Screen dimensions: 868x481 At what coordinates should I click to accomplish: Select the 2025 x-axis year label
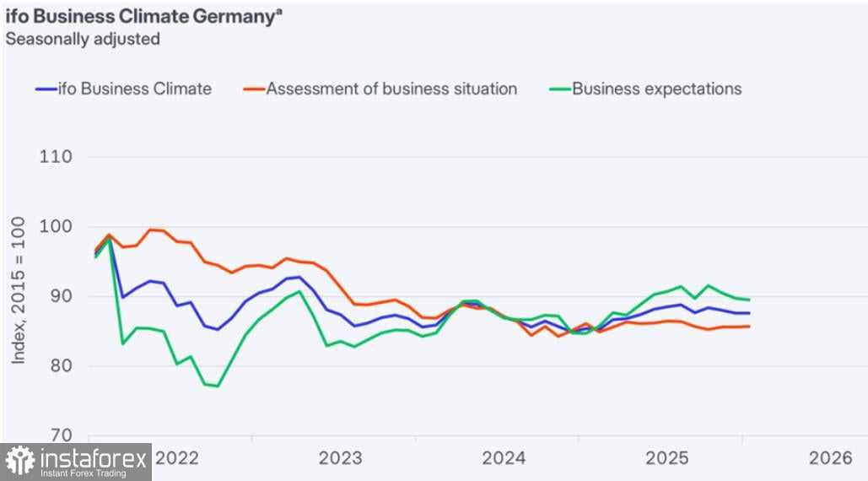(x=667, y=458)
